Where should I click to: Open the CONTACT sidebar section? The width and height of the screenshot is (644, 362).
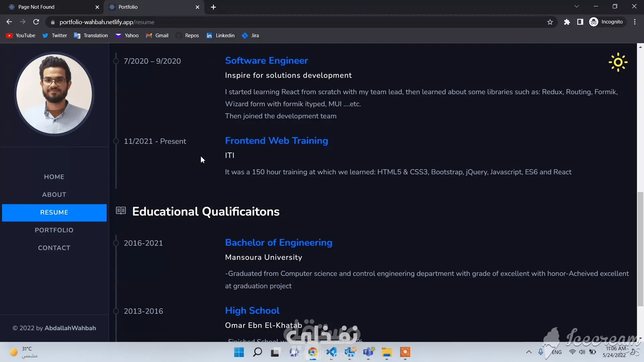point(54,248)
